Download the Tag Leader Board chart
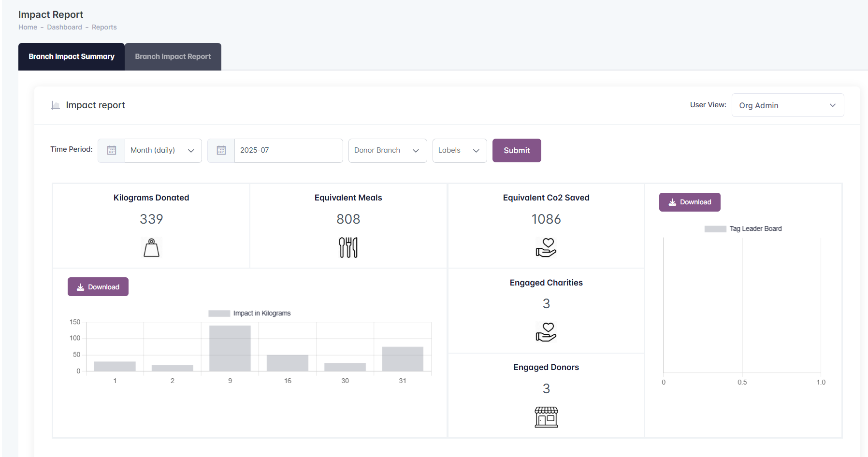The height and width of the screenshot is (457, 868). coord(690,202)
